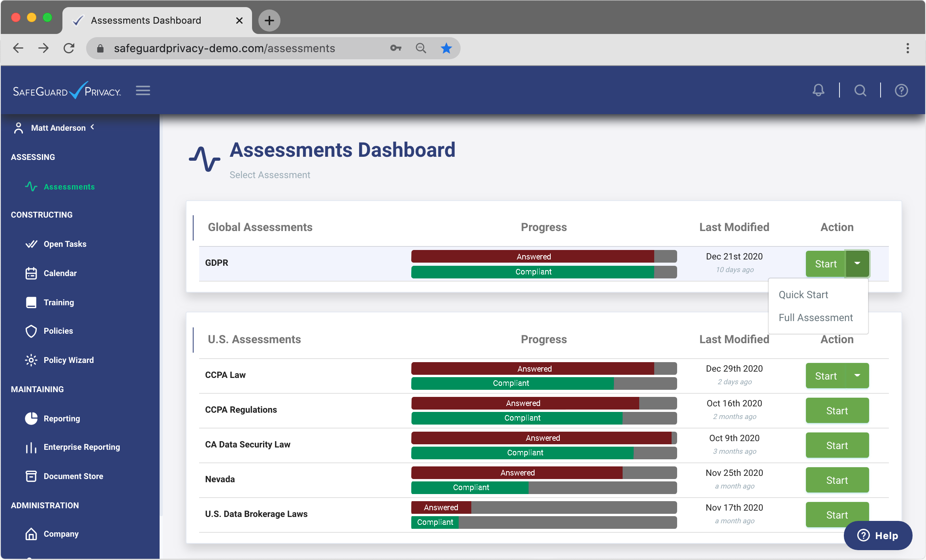Screen dimensions: 926x560
Task: Click the Document Store archive icon
Action: [31, 476]
